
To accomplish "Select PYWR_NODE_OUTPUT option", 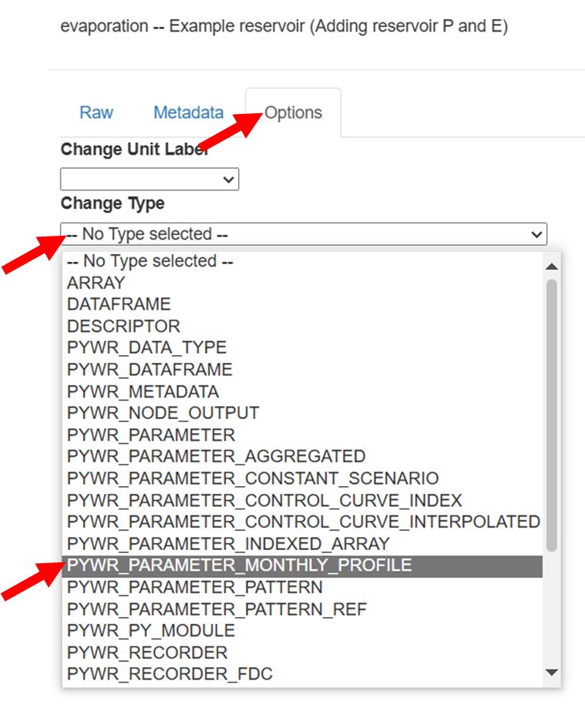I will click(x=163, y=413).
